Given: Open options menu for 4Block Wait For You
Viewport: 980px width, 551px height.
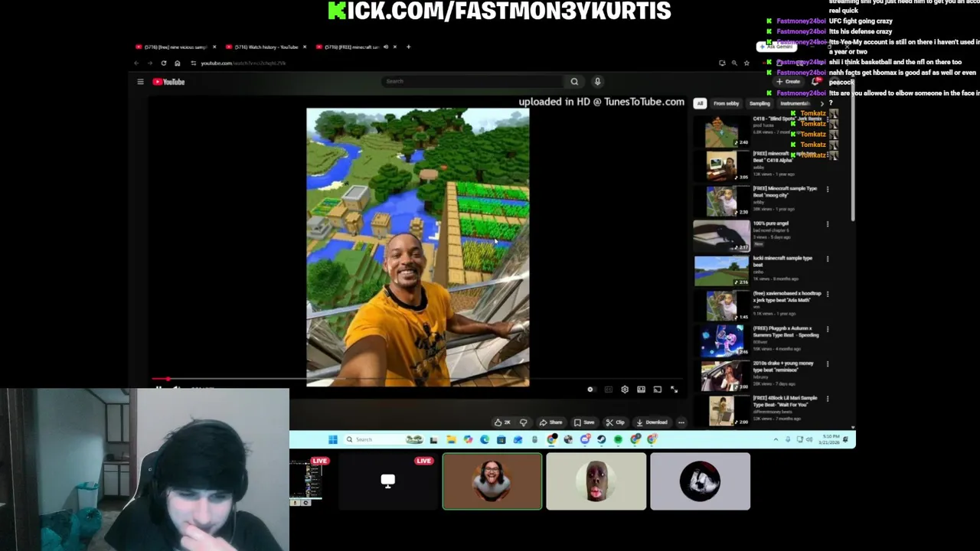Looking at the screenshot, I should [828, 399].
